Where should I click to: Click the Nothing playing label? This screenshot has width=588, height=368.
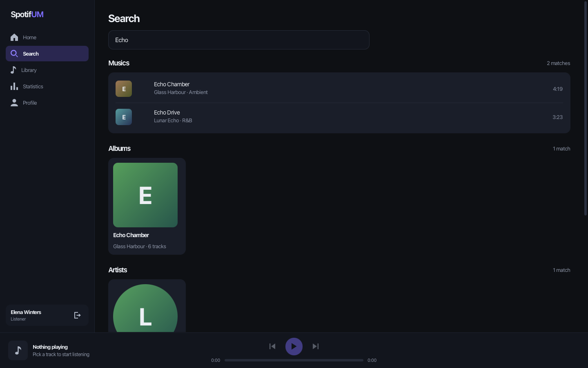[50, 347]
